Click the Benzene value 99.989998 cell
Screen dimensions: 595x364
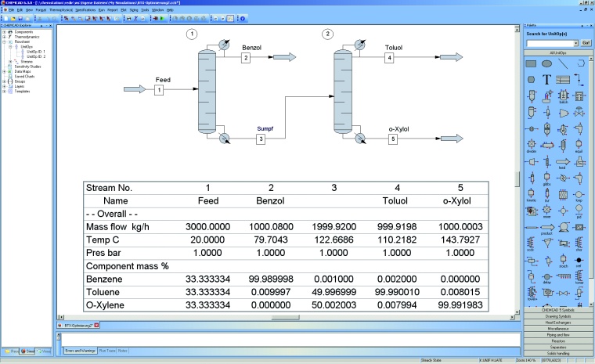click(x=271, y=279)
